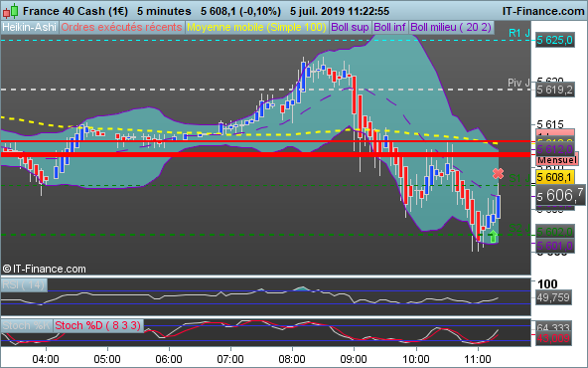
Task: Click the 04:00 time axis label
Action: 46,359
